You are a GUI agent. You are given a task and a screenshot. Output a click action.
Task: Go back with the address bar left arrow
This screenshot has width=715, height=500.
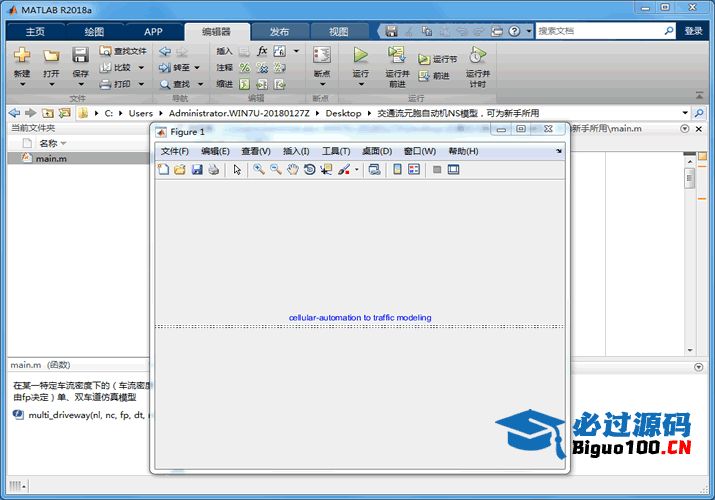click(x=14, y=113)
